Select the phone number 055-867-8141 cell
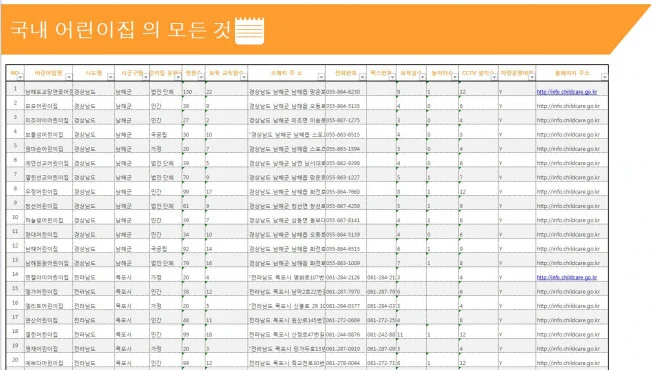The height and width of the screenshot is (370, 652). pyautogui.click(x=346, y=217)
